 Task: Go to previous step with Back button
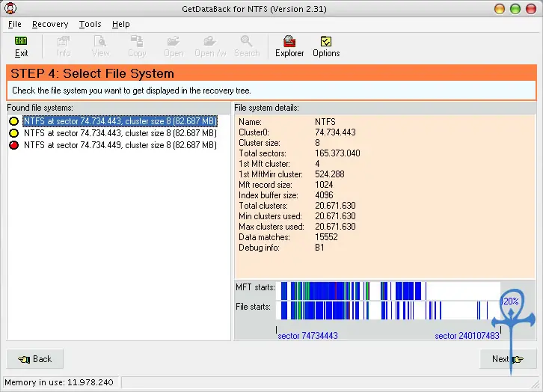(35, 359)
